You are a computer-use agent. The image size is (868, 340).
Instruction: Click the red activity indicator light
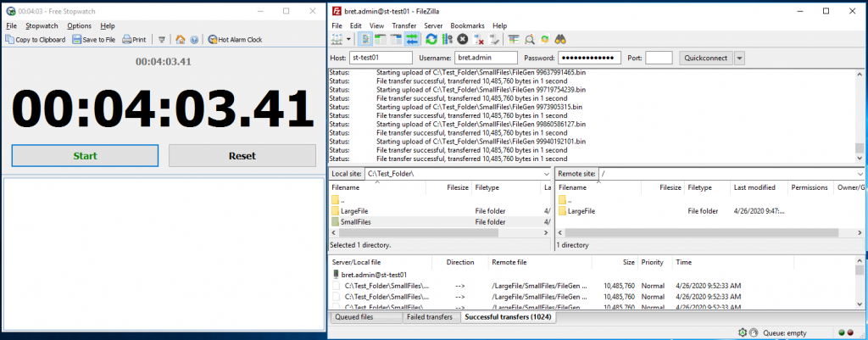pos(850,333)
